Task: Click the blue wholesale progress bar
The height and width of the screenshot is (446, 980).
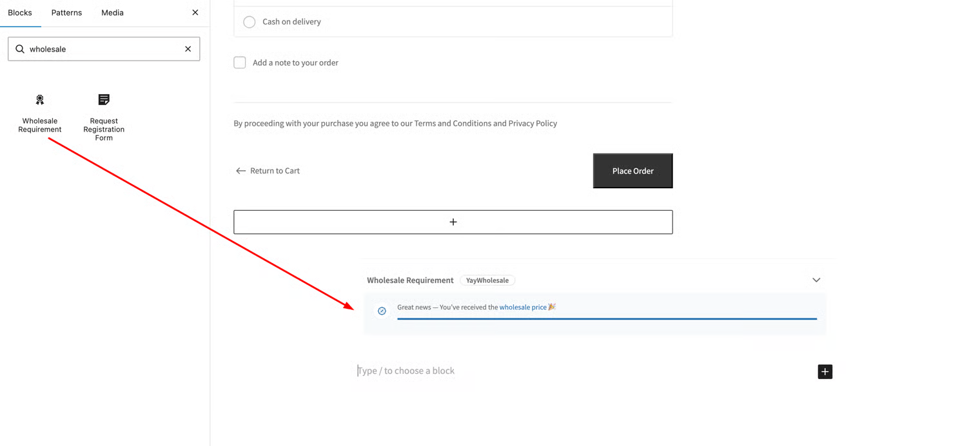Action: coord(606,318)
